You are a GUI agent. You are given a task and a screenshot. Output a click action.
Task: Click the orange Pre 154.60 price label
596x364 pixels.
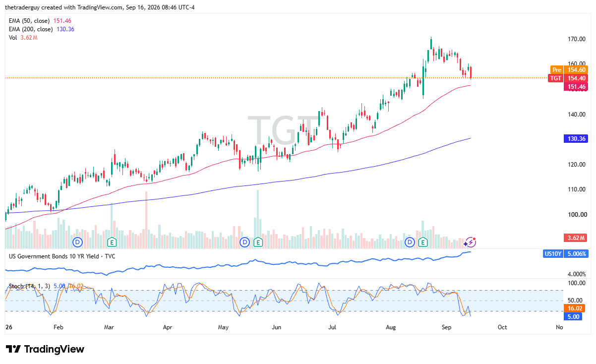[569, 70]
